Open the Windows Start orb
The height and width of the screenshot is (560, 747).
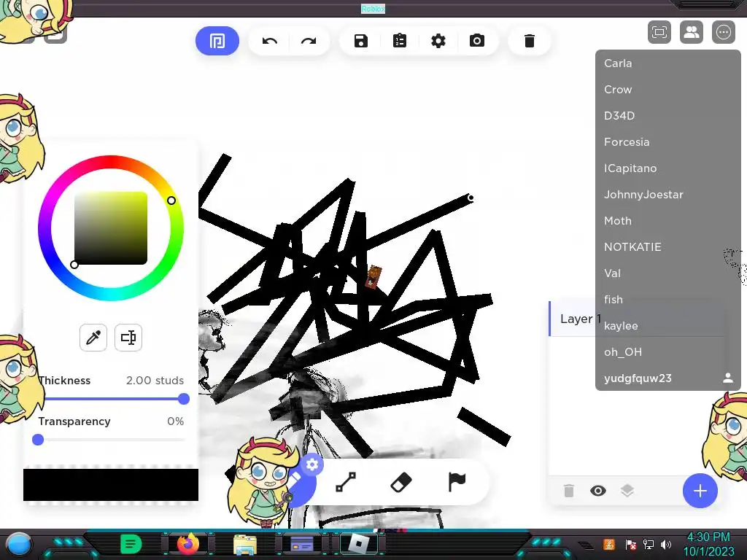point(19,544)
